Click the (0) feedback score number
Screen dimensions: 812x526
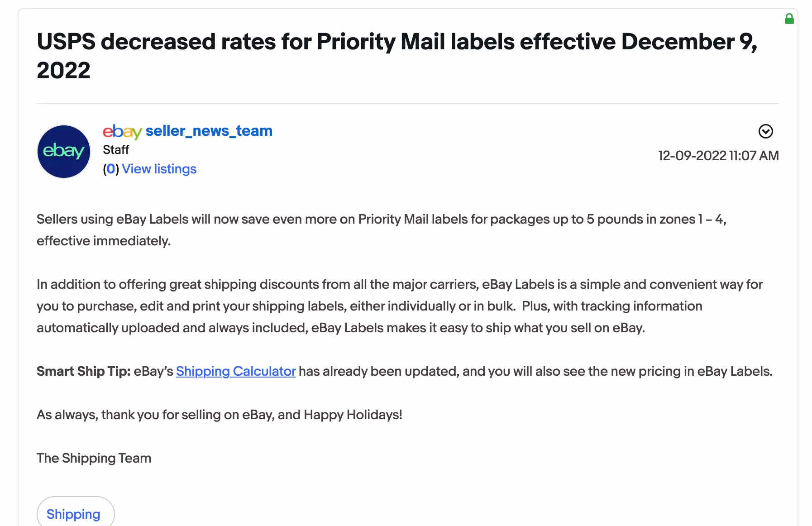tap(111, 169)
